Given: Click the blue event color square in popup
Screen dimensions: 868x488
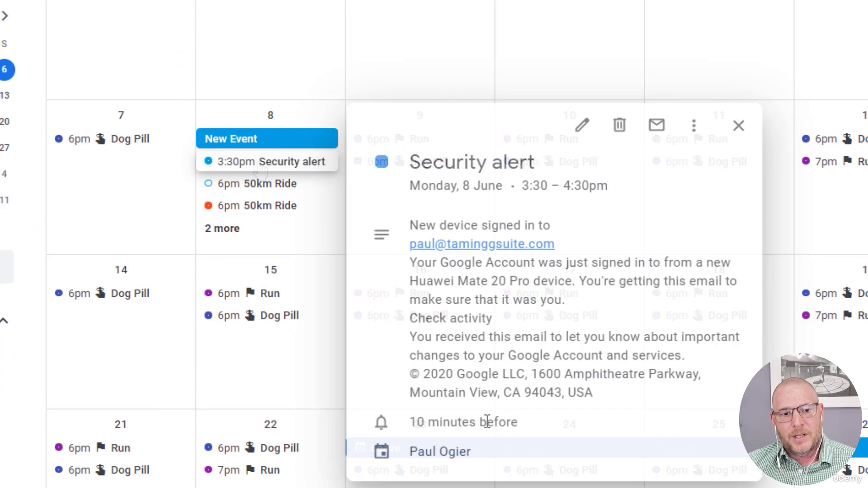Looking at the screenshot, I should [382, 162].
